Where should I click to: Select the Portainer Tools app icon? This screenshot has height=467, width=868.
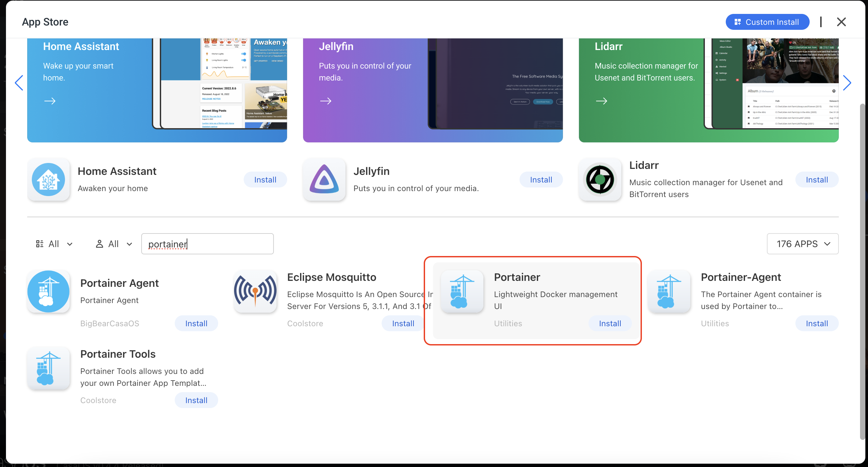48,368
